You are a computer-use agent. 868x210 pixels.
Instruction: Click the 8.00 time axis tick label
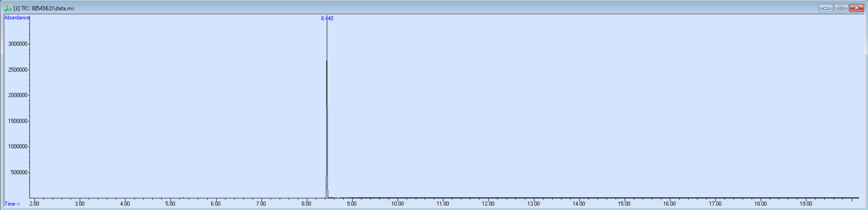[306, 204]
